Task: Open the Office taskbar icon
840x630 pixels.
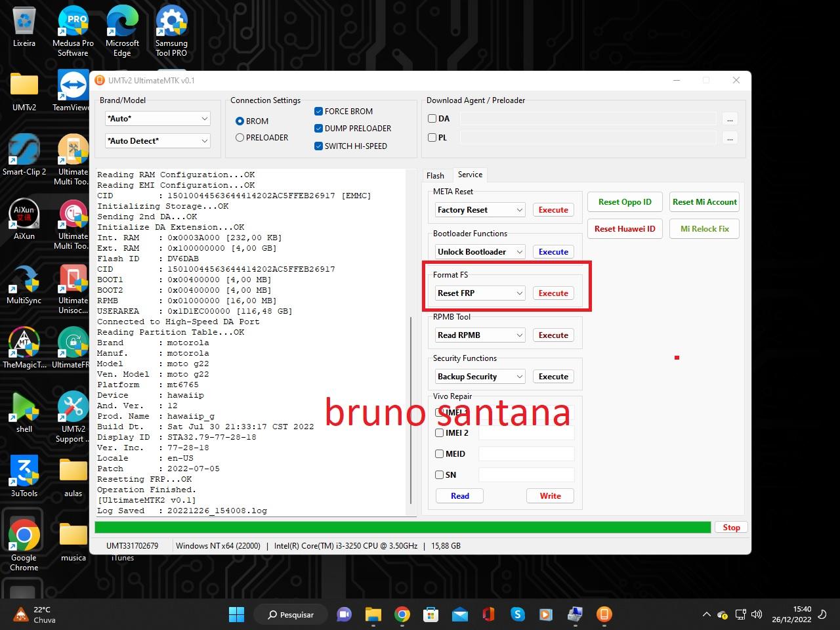Action: click(488, 614)
